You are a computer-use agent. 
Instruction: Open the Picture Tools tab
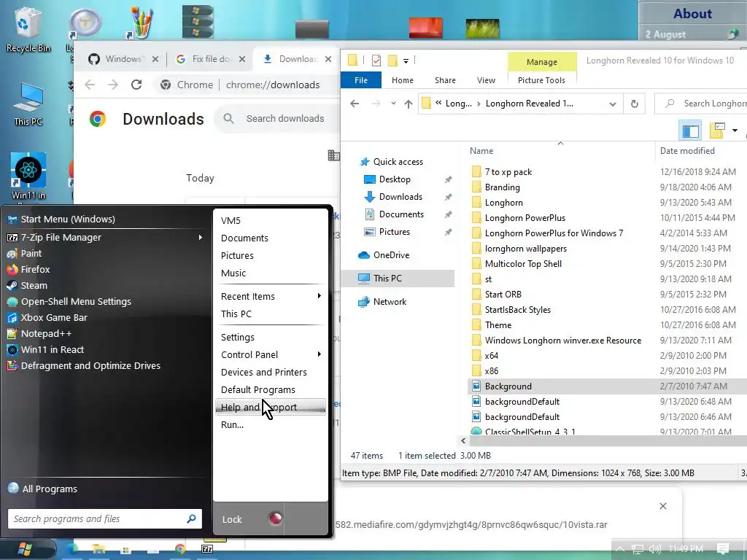(x=542, y=80)
